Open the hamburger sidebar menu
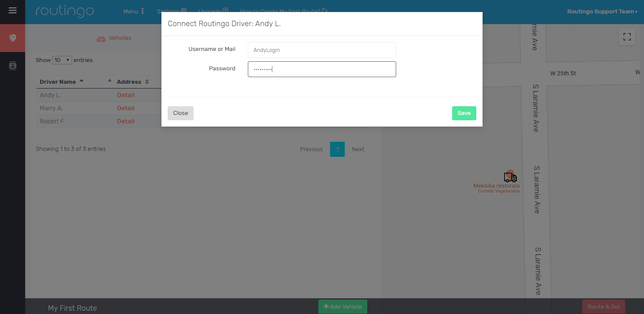Screen dimensions: 644x314 point(12,10)
